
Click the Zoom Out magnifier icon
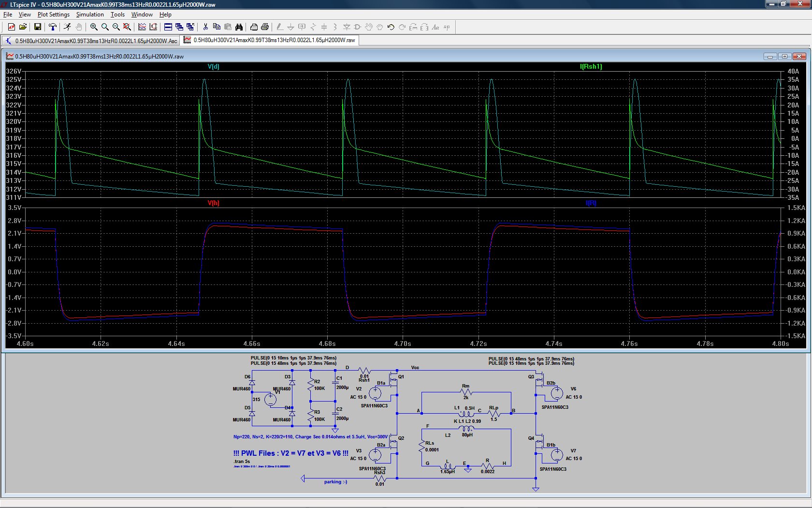tap(116, 27)
